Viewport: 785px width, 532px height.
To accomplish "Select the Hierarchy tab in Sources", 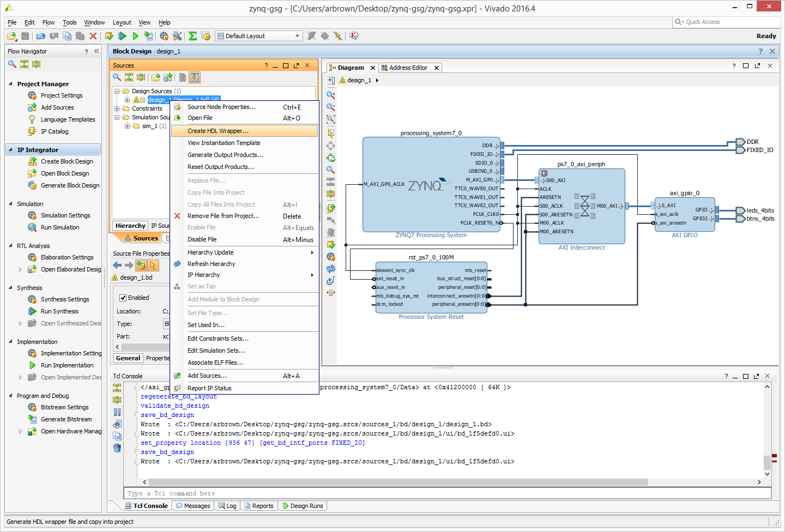I will [x=130, y=226].
